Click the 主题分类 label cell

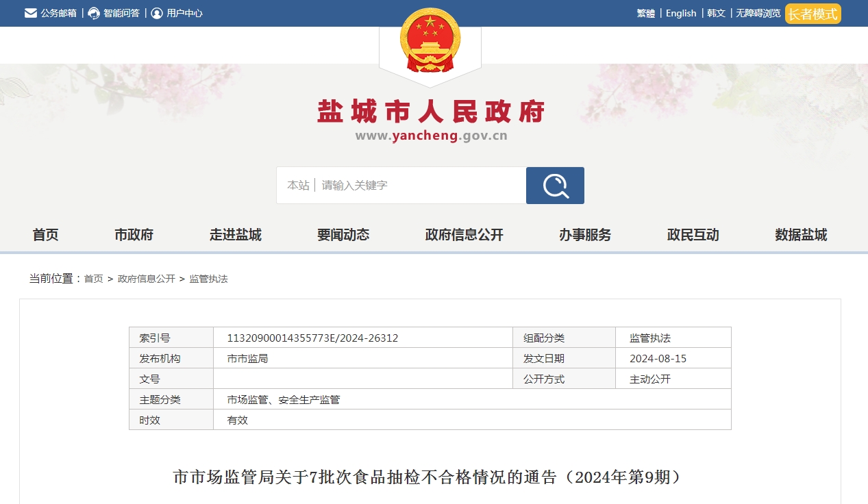[171, 399]
